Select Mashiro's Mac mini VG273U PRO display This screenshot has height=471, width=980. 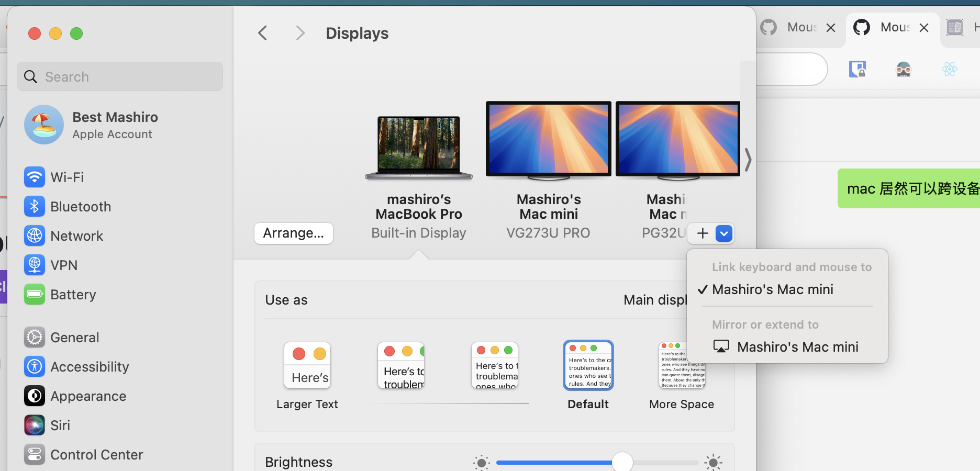[x=549, y=140]
